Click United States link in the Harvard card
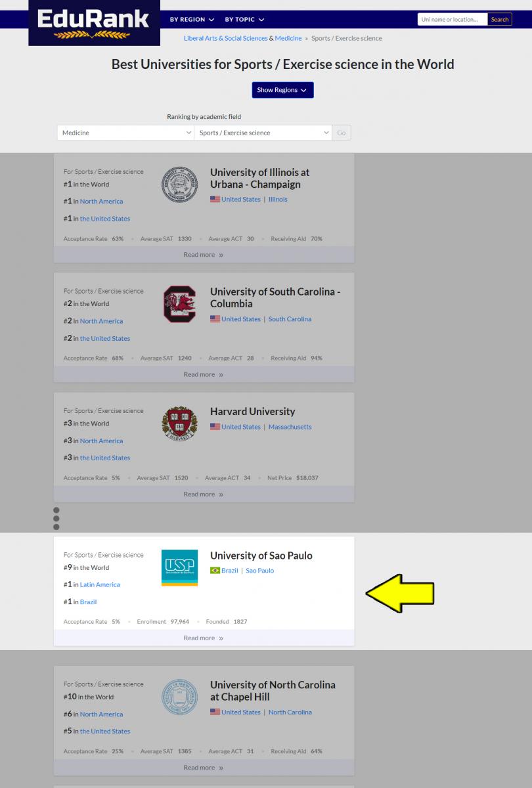 241,426
